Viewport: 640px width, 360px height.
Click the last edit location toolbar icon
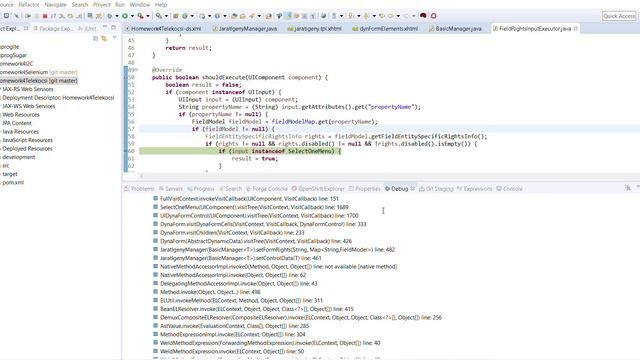(x=382, y=16)
